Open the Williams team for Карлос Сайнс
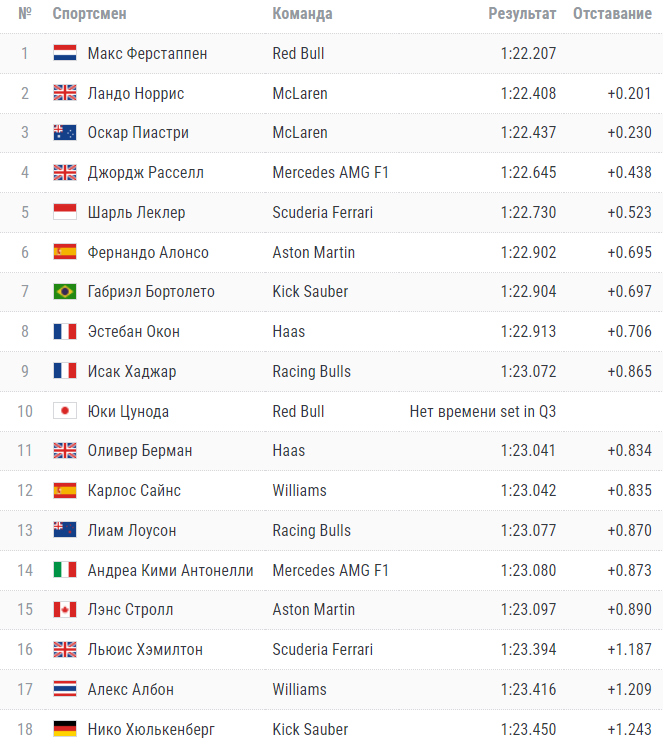Screen dimensions: 663x743 (x=299, y=491)
